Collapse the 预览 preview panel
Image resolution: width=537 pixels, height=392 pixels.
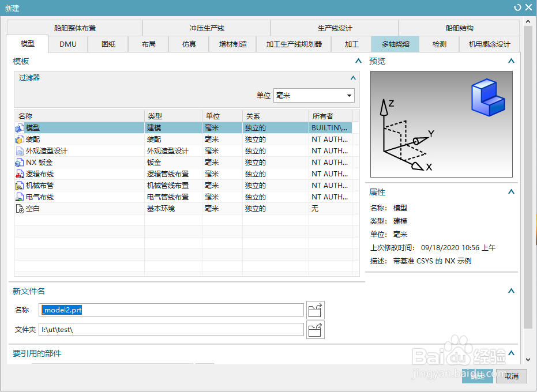point(510,61)
